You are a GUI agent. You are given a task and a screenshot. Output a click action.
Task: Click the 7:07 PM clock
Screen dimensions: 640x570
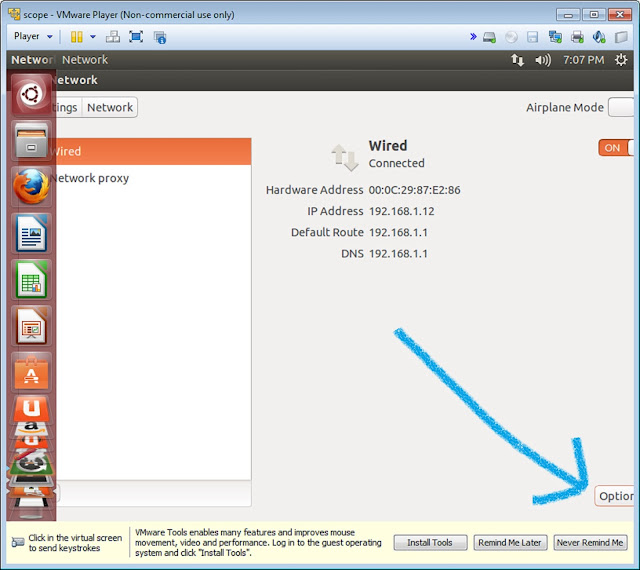click(583, 60)
